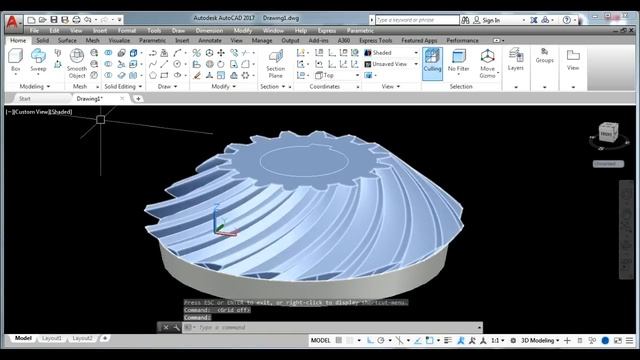Close the command line with X

point(166,327)
